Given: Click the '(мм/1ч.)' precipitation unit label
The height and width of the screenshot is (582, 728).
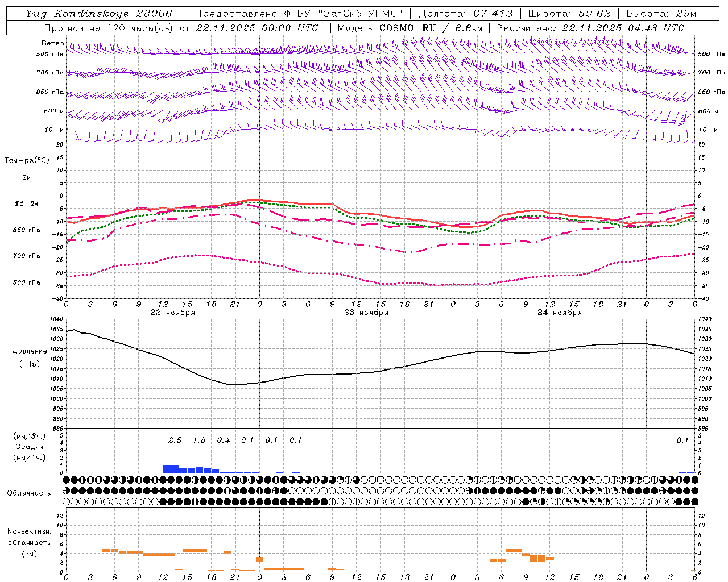Looking at the screenshot, I should pos(30,458).
